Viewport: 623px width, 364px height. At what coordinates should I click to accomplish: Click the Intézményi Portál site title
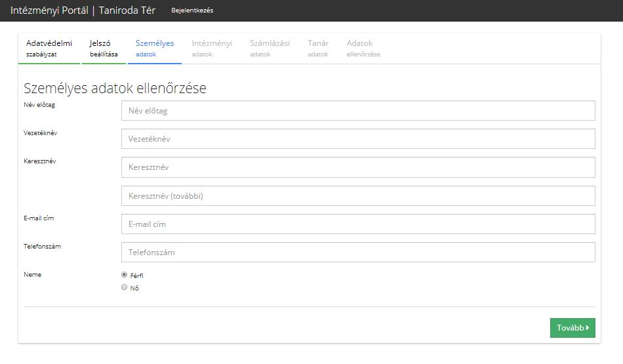tap(83, 10)
